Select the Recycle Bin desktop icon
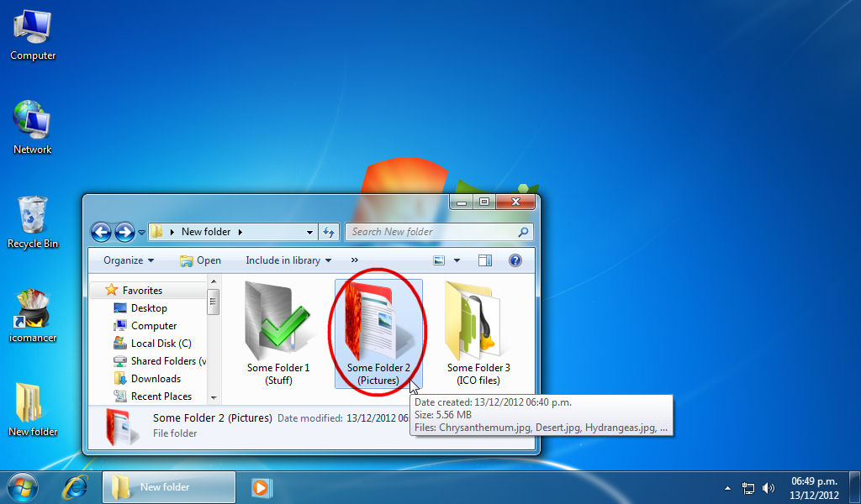The height and width of the screenshot is (504, 861). point(33,222)
